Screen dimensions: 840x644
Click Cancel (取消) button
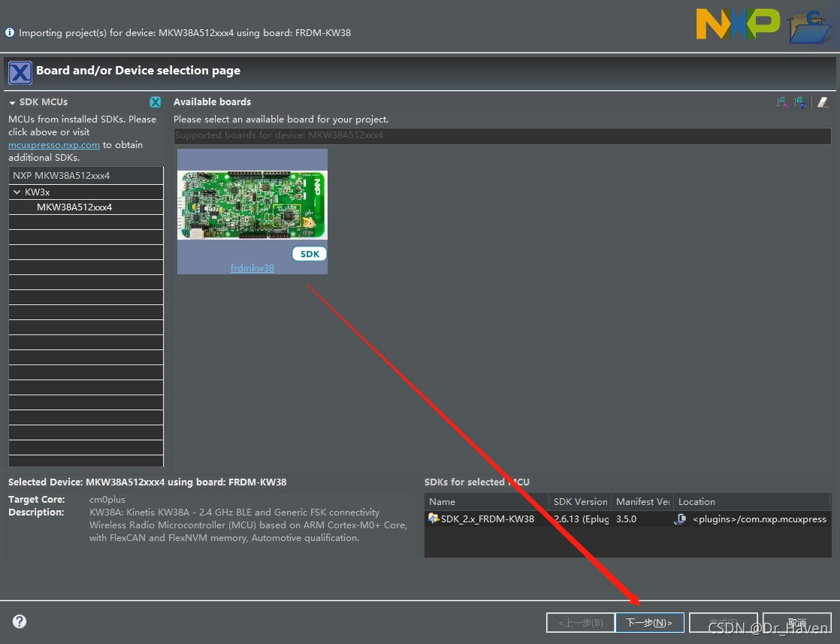click(797, 622)
